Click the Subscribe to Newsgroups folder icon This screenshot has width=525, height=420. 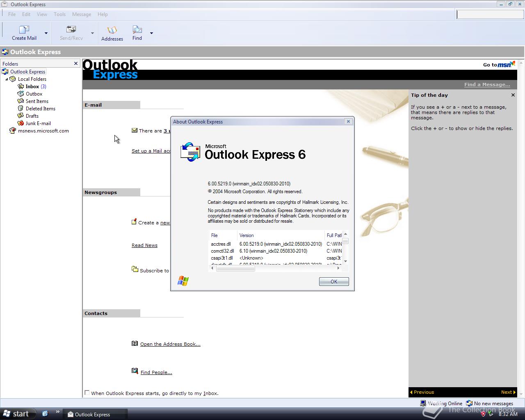(x=135, y=269)
